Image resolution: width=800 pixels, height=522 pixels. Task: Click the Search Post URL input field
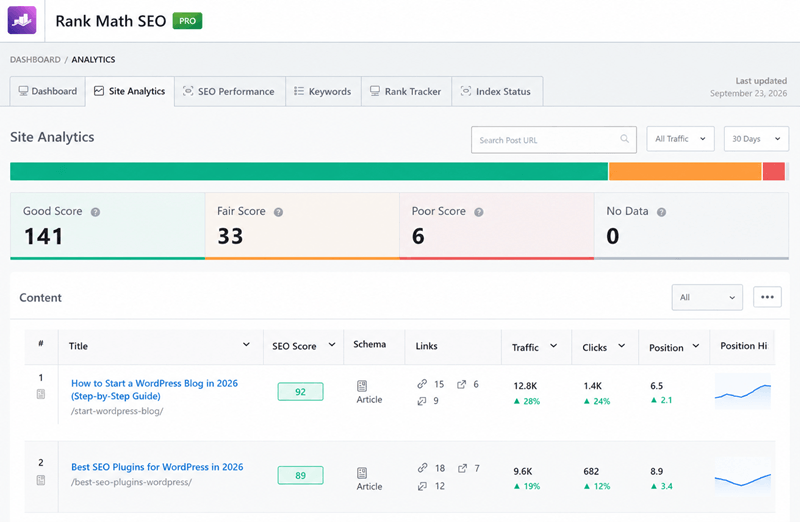click(x=554, y=140)
